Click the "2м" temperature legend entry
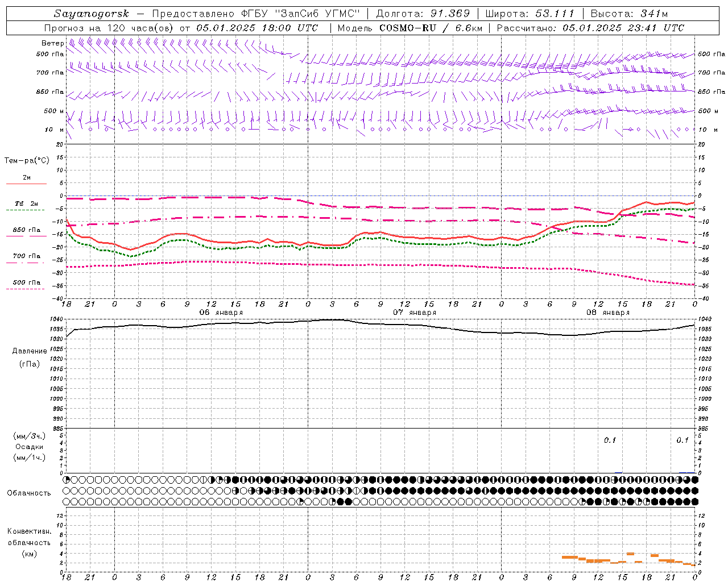Viewport: 728px width, 582px height. coord(27,177)
